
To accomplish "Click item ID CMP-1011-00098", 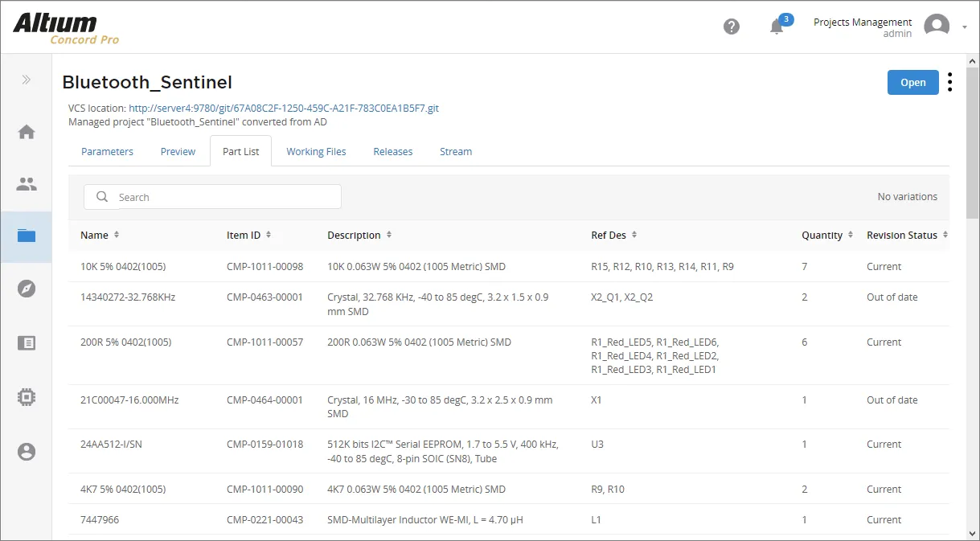I will point(264,266).
